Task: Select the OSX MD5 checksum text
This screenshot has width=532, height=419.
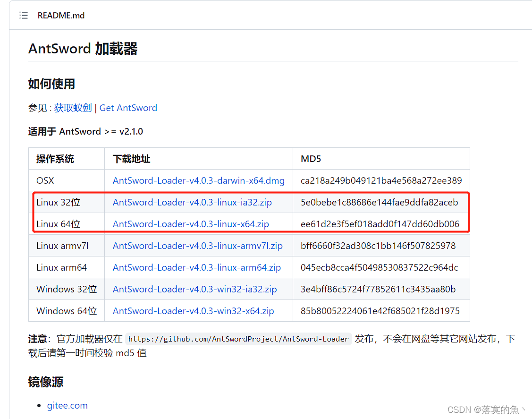Action: [382, 180]
